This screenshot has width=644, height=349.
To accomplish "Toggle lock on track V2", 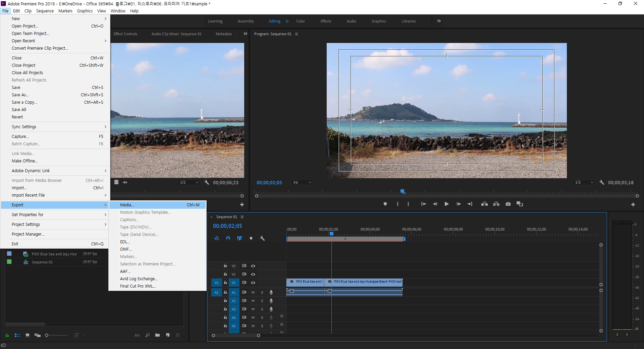I will (225, 274).
